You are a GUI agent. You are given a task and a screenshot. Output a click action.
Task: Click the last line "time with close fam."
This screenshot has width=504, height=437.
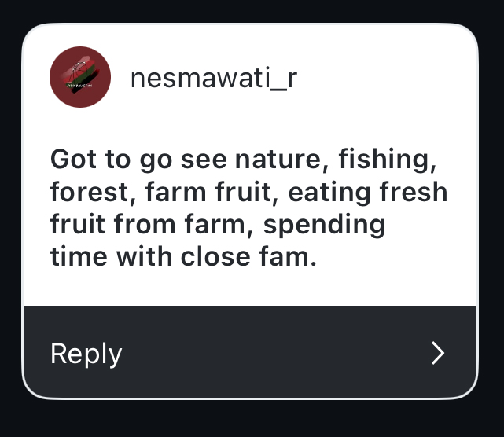pyautogui.click(x=183, y=256)
